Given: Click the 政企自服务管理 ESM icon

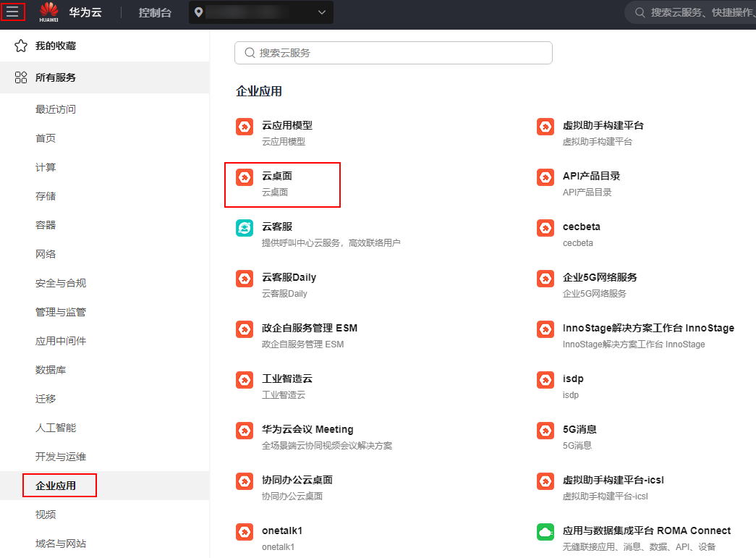Looking at the screenshot, I should 245,329.
